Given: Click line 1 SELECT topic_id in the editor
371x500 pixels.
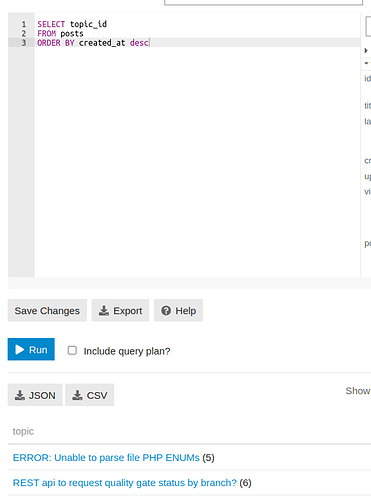Looking at the screenshot, I should click(72, 24).
